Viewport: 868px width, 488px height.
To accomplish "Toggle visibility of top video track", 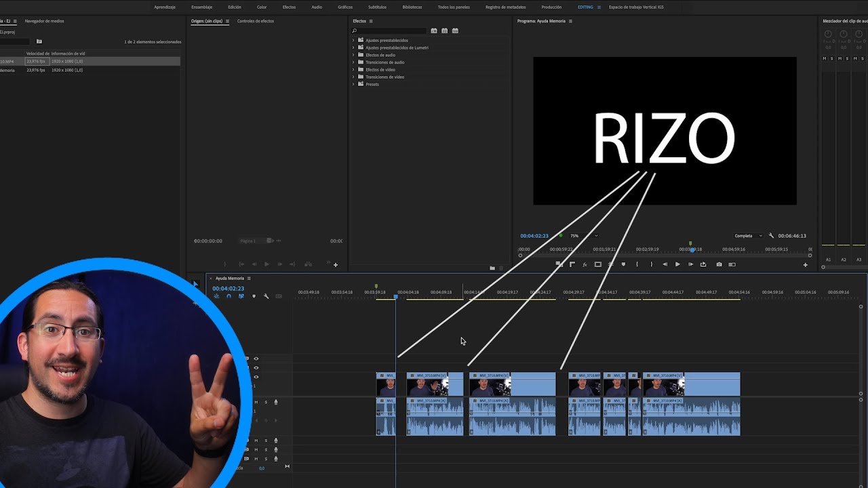I will pyautogui.click(x=256, y=359).
